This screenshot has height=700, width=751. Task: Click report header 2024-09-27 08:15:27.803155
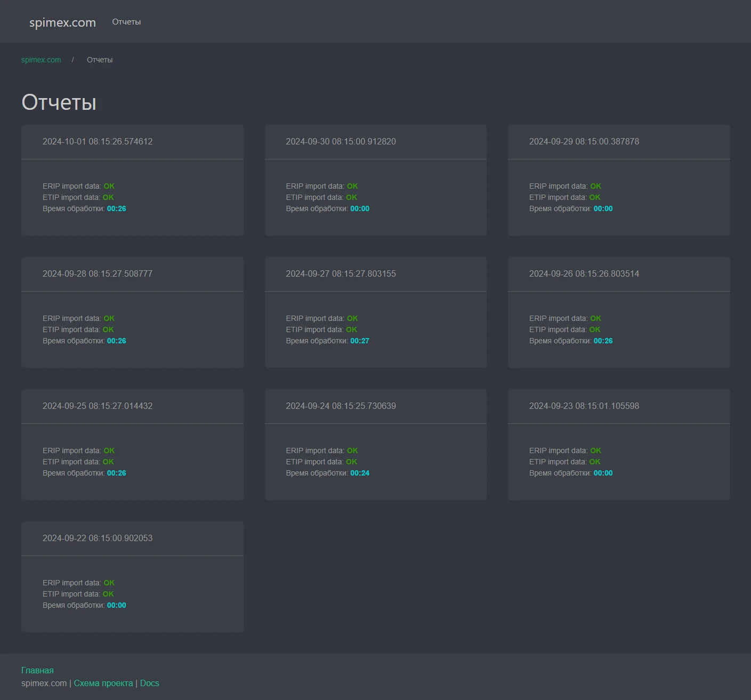[x=341, y=273]
